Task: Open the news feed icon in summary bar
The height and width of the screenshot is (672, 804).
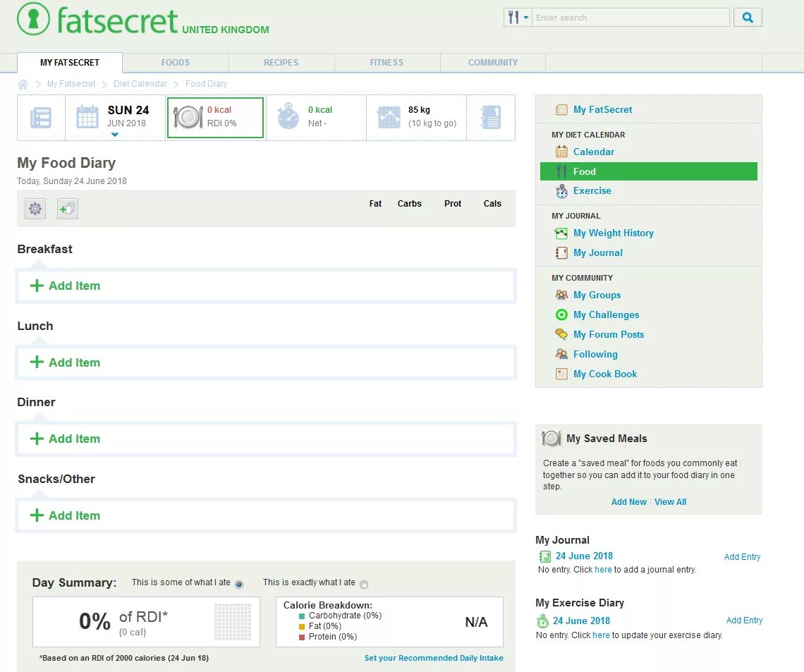Action: (40, 117)
